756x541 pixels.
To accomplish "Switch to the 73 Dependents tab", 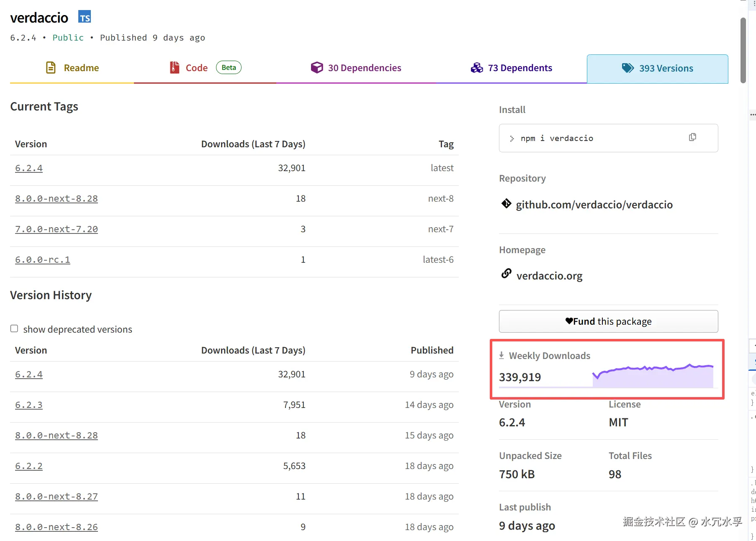I will [x=512, y=68].
